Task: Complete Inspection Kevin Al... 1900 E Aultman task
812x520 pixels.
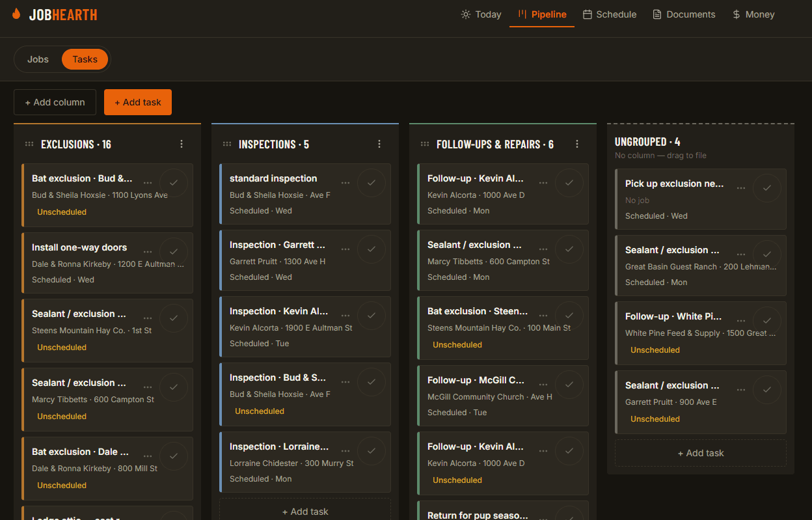Action: (x=372, y=316)
